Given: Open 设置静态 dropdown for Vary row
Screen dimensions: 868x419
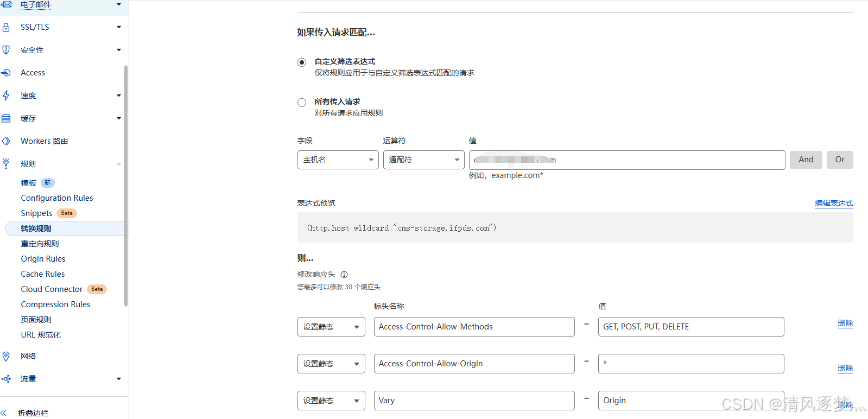Looking at the screenshot, I should [331, 401].
